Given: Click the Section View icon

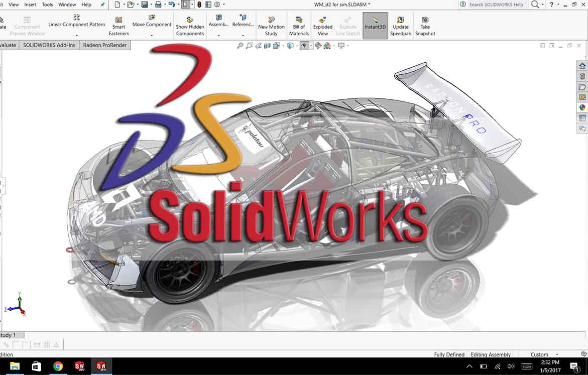Looking at the screenshot, I should coord(267,46).
